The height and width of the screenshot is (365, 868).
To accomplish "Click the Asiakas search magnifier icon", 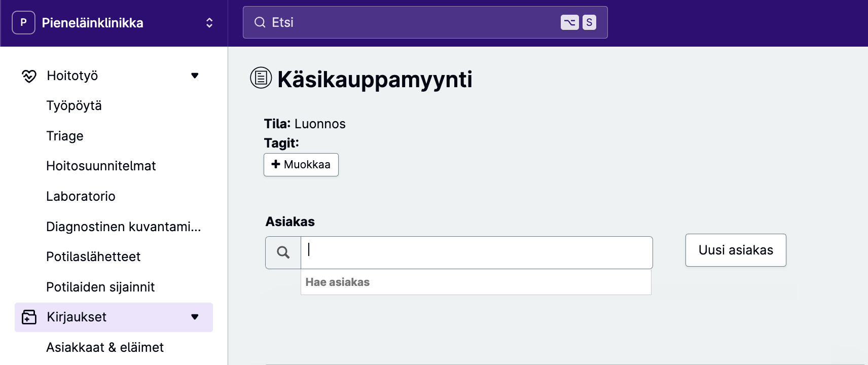I will [283, 252].
